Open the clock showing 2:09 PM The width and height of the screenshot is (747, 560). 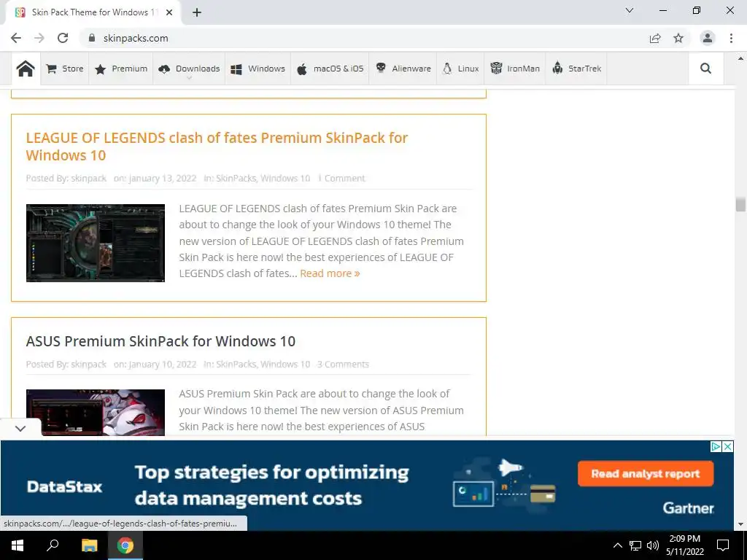(x=685, y=545)
